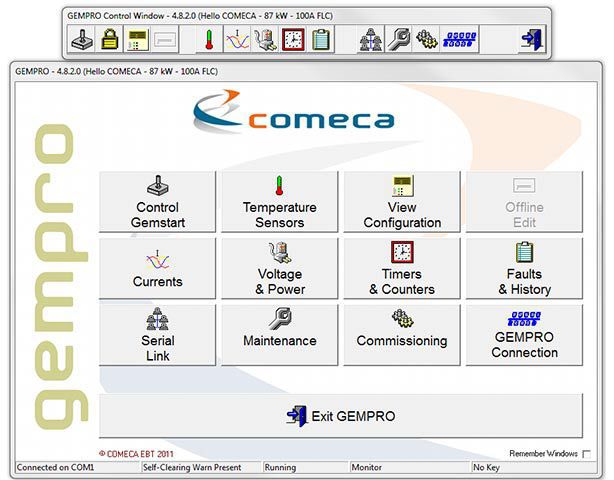Select the Timers & Counters button
This screenshot has width=614, height=480.
pos(402,269)
